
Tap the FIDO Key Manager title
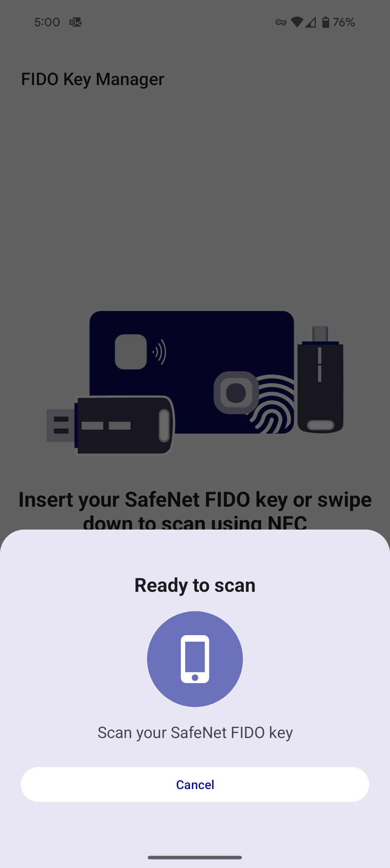[92, 79]
